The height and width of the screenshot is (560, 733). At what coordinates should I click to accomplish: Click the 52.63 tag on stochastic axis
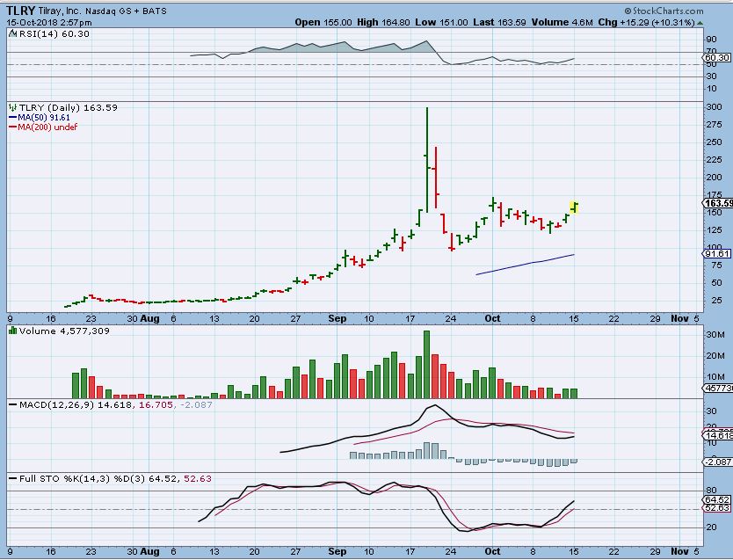pyautogui.click(x=716, y=507)
